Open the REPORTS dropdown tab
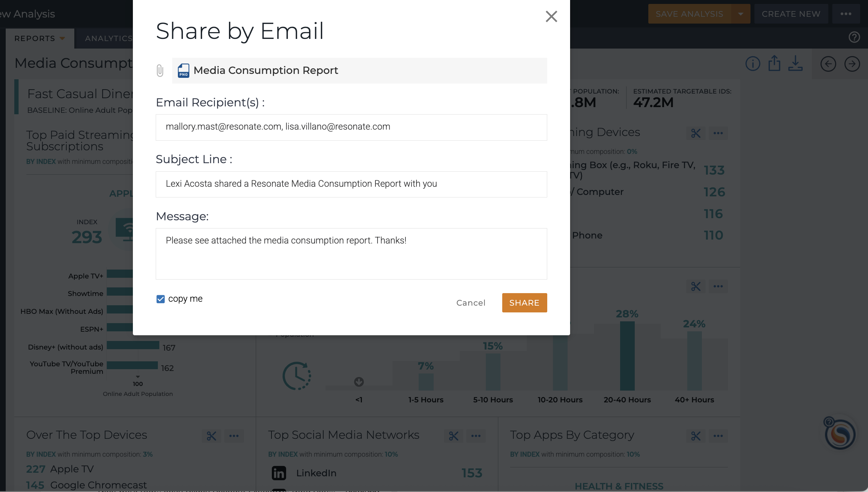Image resolution: width=868 pixels, height=492 pixels. point(40,38)
